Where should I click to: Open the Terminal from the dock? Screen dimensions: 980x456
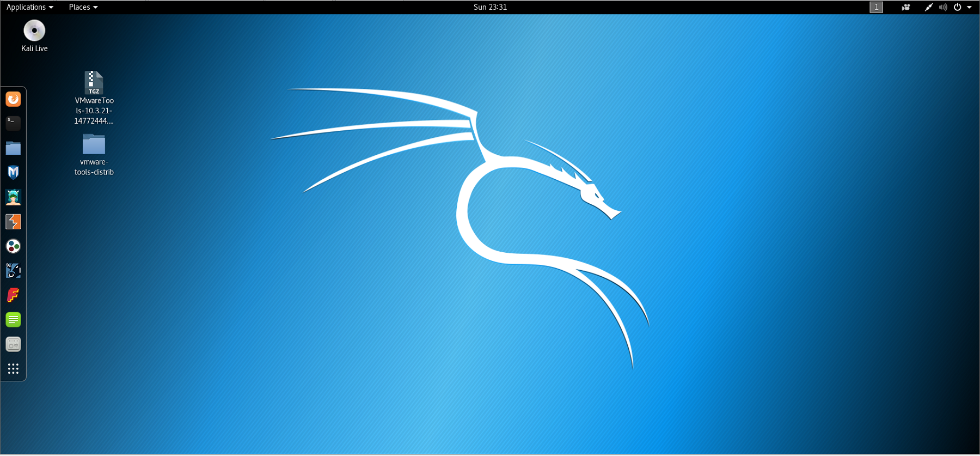point(13,124)
